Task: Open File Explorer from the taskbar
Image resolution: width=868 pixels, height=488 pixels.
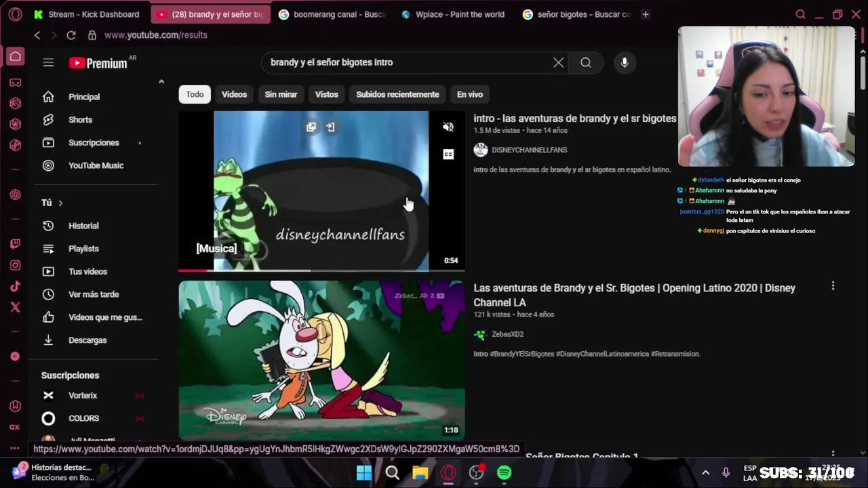Action: (420, 472)
